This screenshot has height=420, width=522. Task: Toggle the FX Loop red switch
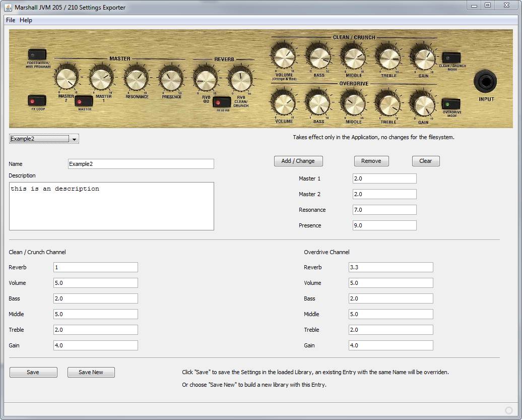coord(37,100)
